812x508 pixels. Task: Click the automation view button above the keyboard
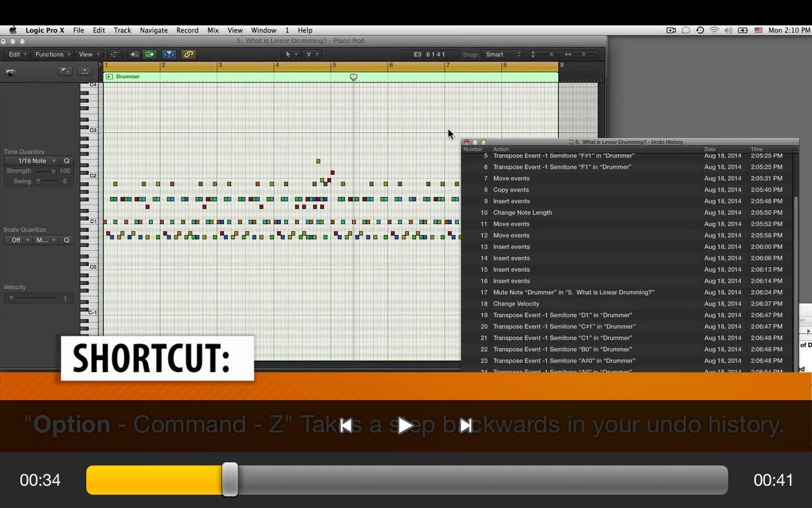click(65, 71)
